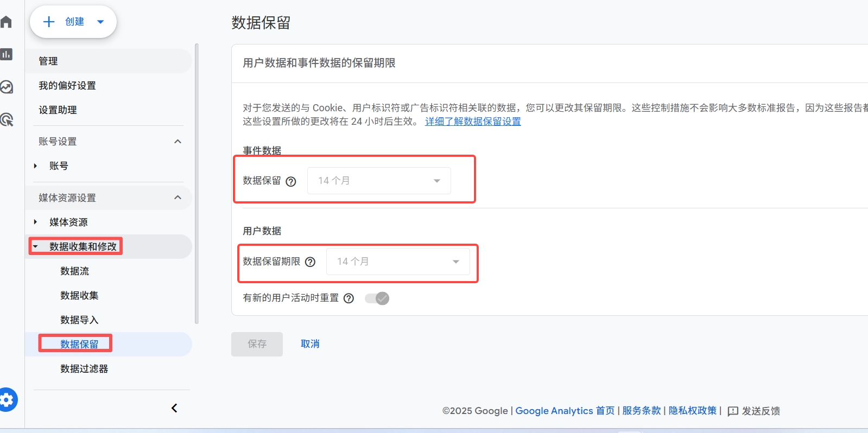
Task: Click help icon next to 数据保留
Action: click(x=291, y=182)
